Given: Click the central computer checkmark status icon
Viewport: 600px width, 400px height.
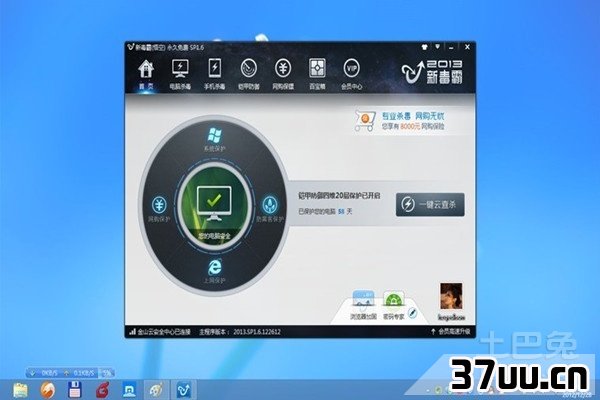Looking at the screenshot, I should (x=214, y=204).
